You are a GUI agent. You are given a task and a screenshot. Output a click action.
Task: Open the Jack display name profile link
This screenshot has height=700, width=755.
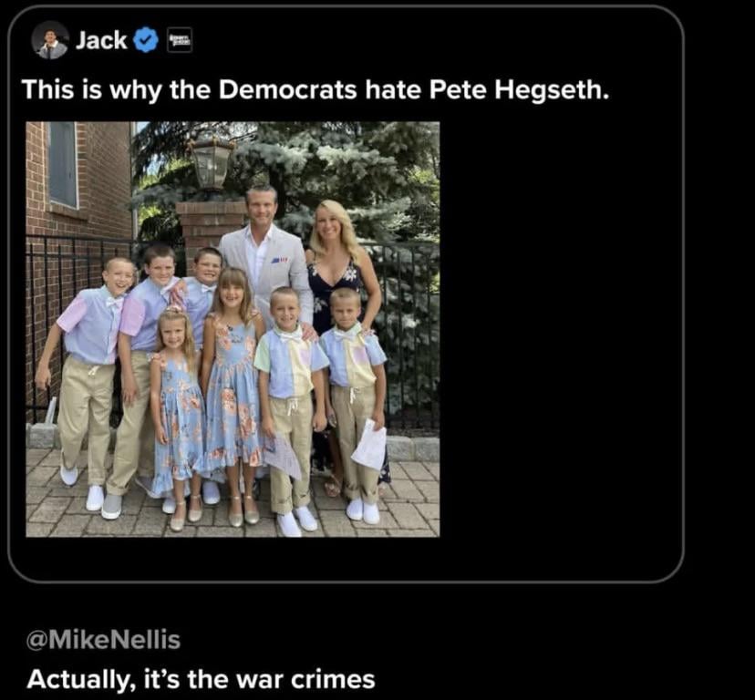point(101,40)
